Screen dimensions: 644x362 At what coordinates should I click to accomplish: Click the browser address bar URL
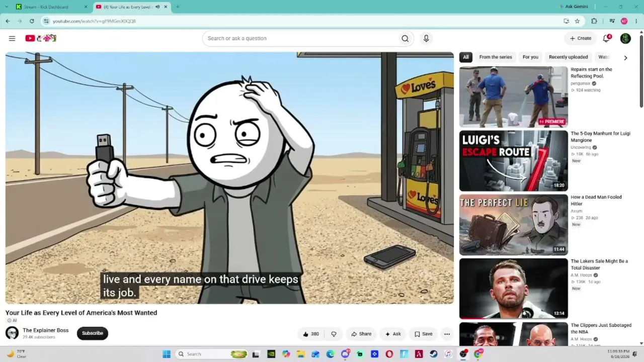pyautogui.click(x=94, y=21)
